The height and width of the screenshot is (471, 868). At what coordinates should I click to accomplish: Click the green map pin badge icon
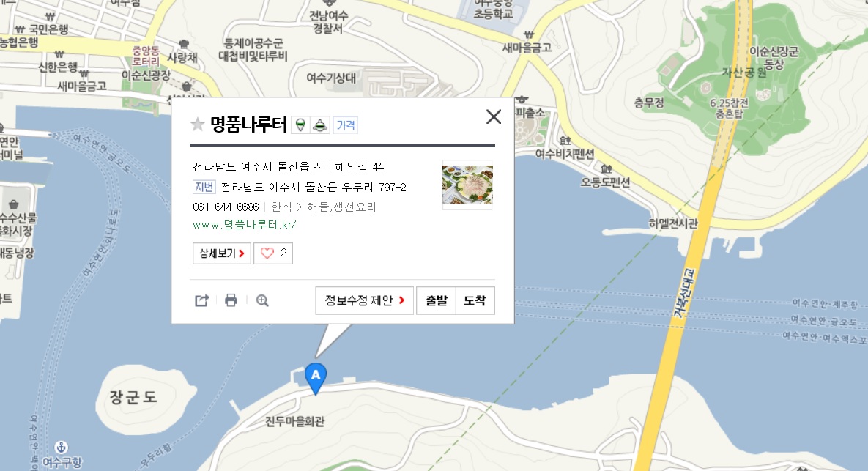(x=300, y=125)
